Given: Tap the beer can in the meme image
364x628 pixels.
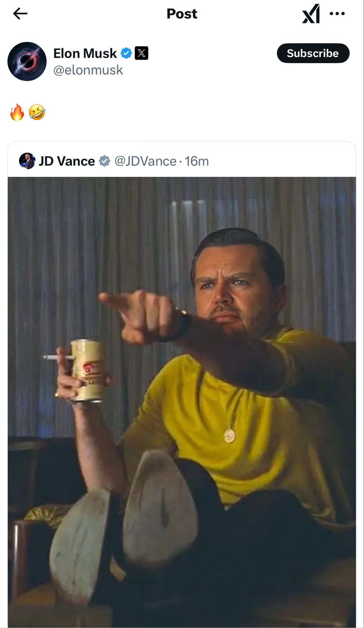Looking at the screenshot, I should pyautogui.click(x=89, y=370).
